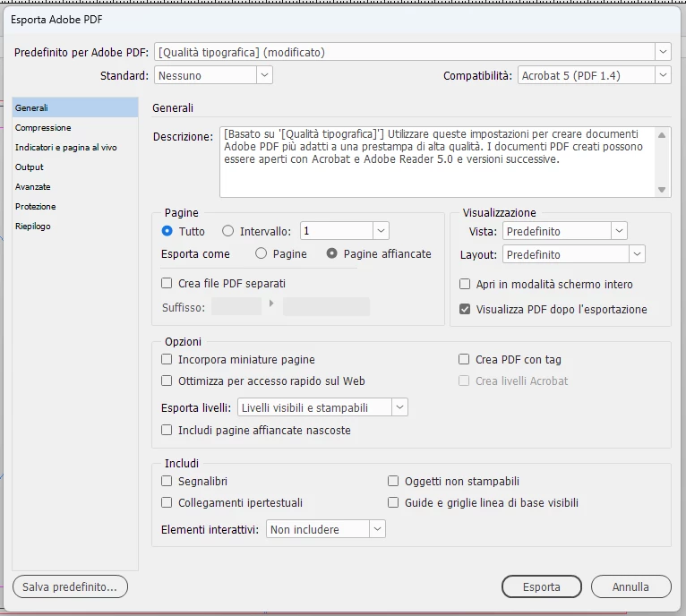Click Salva predefinito button
This screenshot has height=616, width=686.
(70, 586)
